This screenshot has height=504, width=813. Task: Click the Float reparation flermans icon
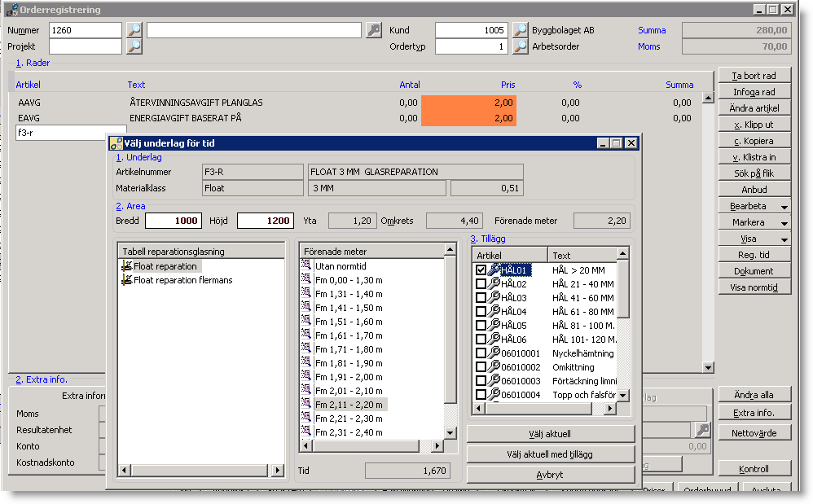coord(126,280)
